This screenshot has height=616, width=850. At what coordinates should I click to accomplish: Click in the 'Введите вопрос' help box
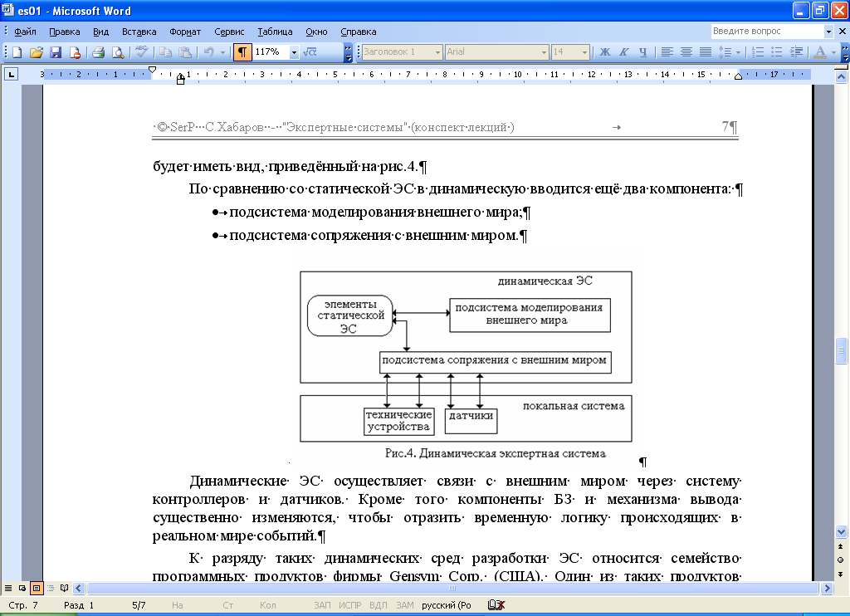767,32
